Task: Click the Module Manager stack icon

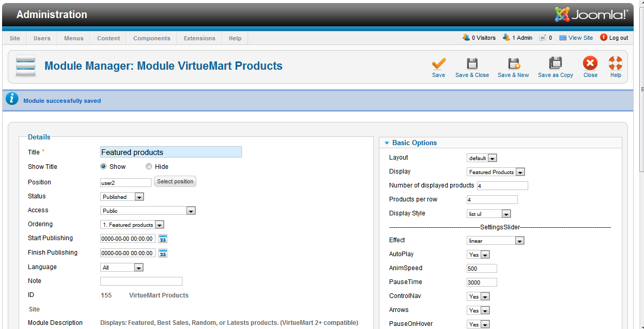Action: coord(25,66)
